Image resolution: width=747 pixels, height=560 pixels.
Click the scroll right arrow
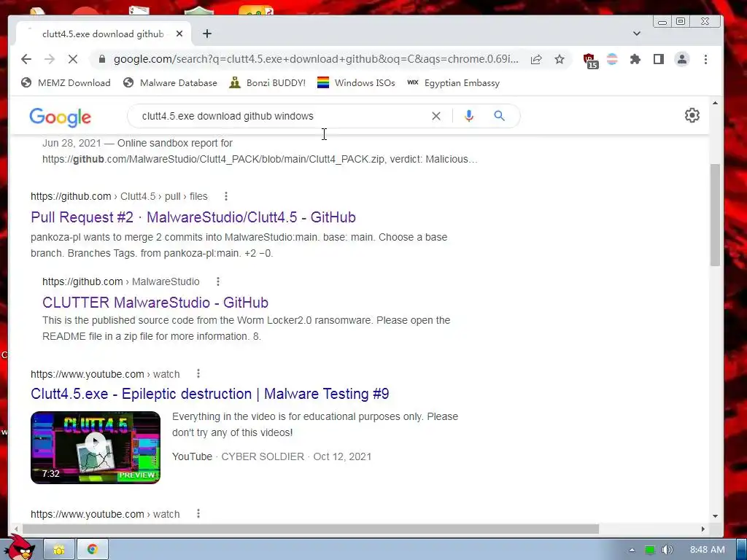pos(703,529)
